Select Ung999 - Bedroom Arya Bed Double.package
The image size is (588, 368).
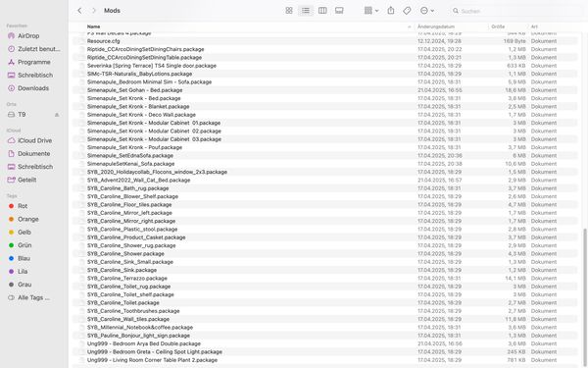[325, 343]
